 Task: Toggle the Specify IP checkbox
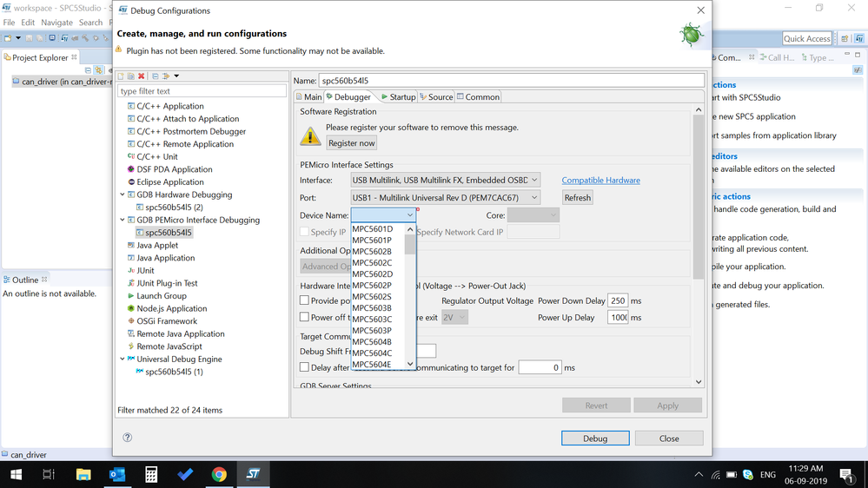click(x=304, y=231)
